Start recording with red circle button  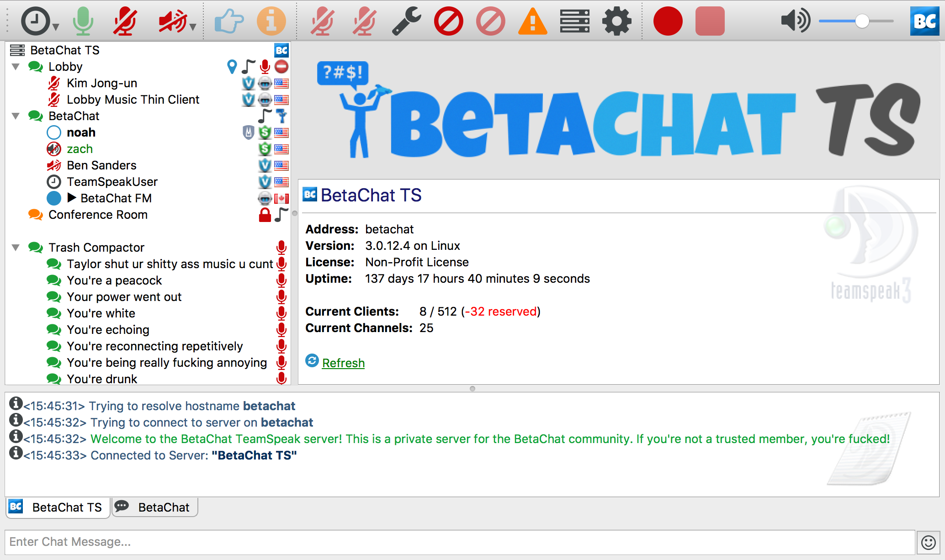[668, 21]
